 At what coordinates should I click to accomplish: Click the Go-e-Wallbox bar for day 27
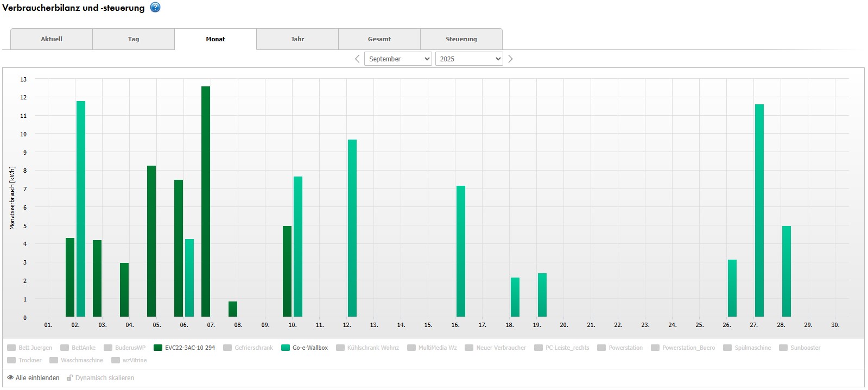759,211
